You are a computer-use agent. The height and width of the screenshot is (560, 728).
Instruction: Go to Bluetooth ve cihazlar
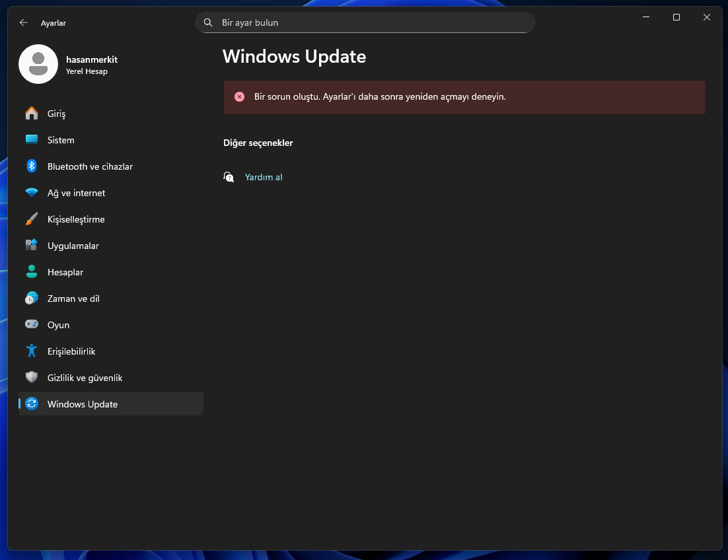tap(111, 166)
